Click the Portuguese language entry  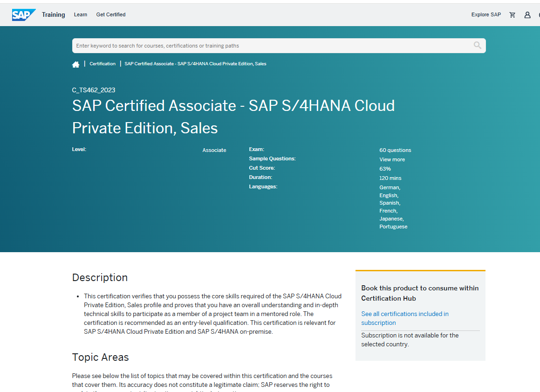393,227
